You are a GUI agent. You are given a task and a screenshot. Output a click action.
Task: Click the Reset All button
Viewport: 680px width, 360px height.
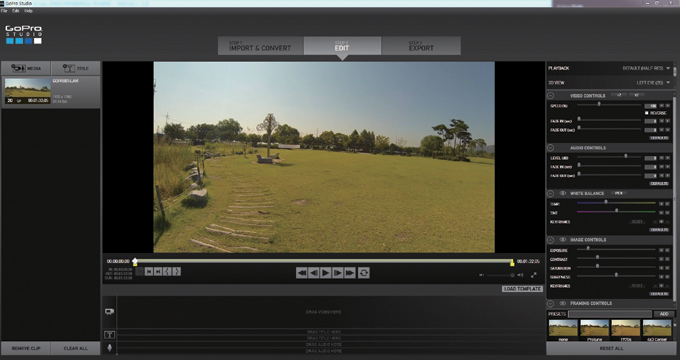611,348
